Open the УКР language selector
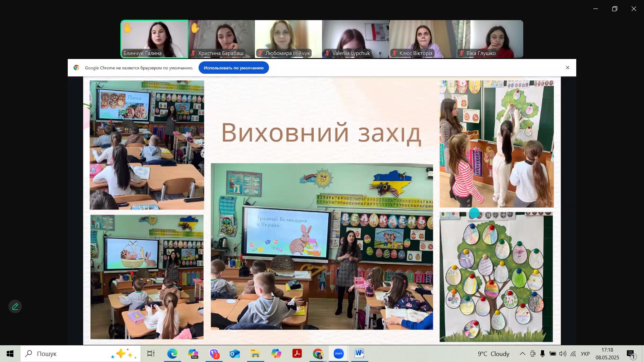 coord(585,354)
